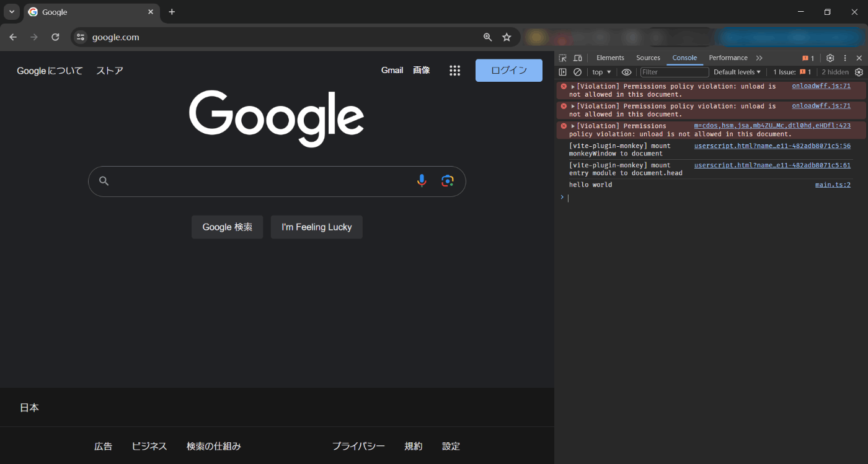
Task: Start voice search with microphone
Action: click(422, 180)
